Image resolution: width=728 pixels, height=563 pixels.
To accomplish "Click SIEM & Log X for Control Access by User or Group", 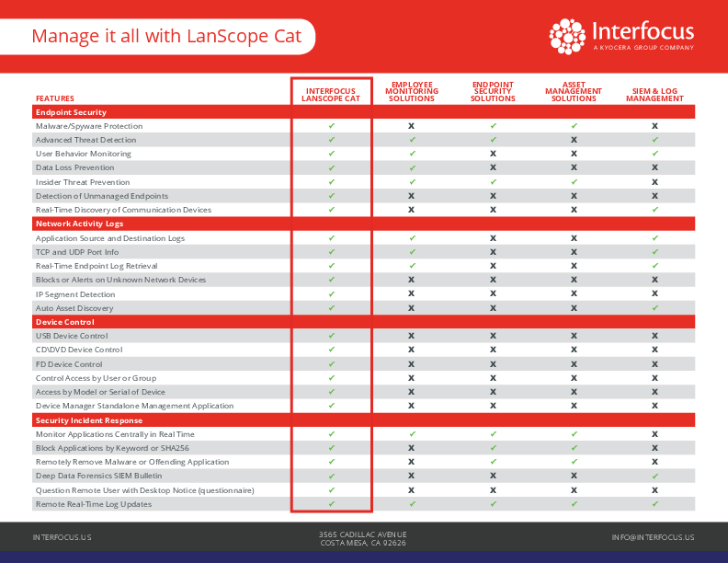I will tap(654, 378).
